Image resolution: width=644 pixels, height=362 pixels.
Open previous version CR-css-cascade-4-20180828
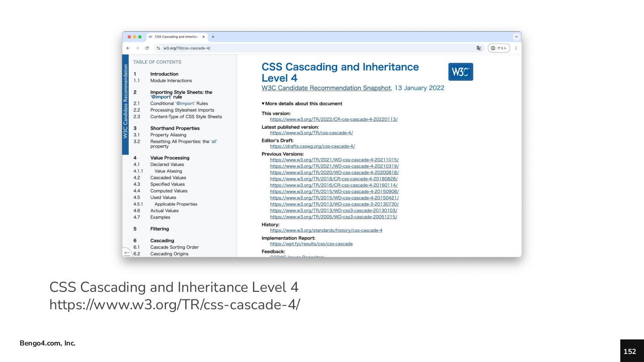coord(334,179)
